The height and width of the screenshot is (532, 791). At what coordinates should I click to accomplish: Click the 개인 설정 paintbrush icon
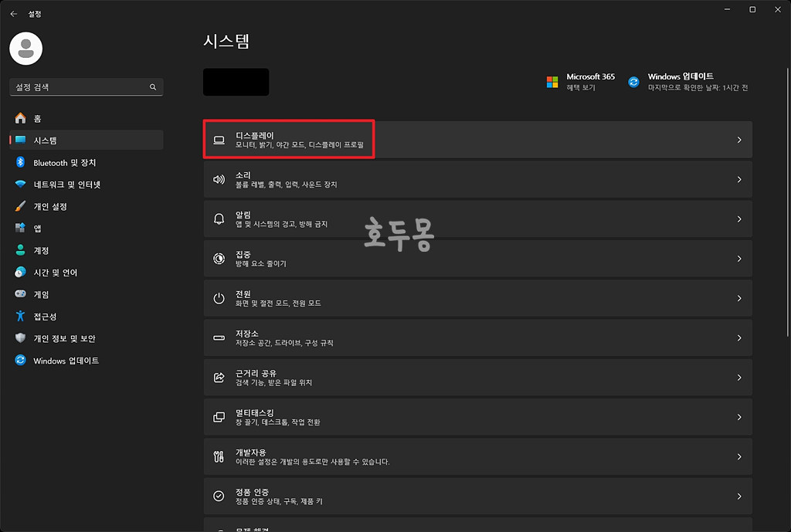point(20,206)
